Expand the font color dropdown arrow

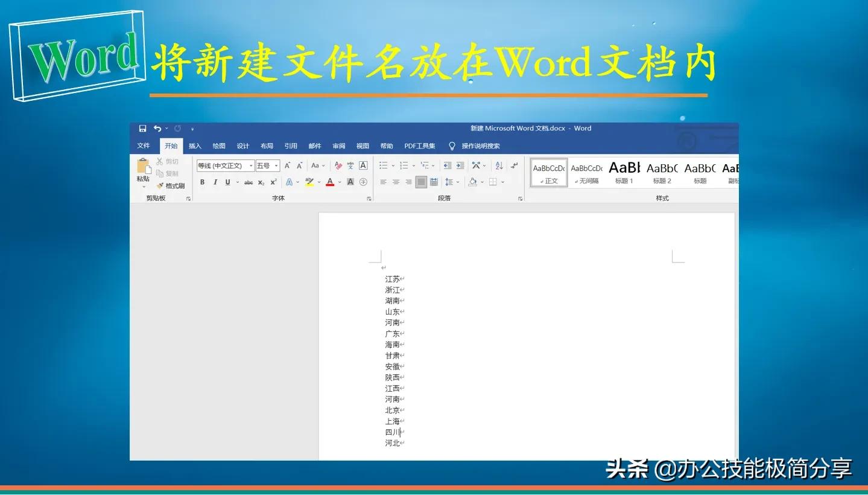(x=340, y=182)
